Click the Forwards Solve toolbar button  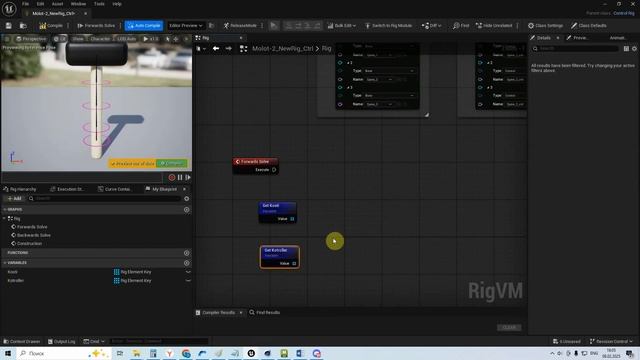(x=96, y=26)
